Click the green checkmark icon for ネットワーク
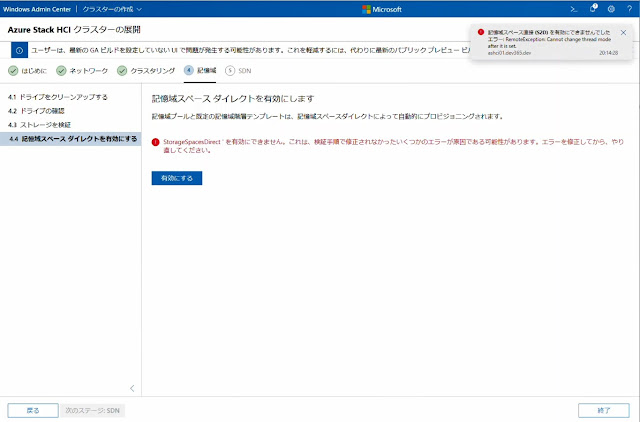The width and height of the screenshot is (640, 422). (61, 71)
